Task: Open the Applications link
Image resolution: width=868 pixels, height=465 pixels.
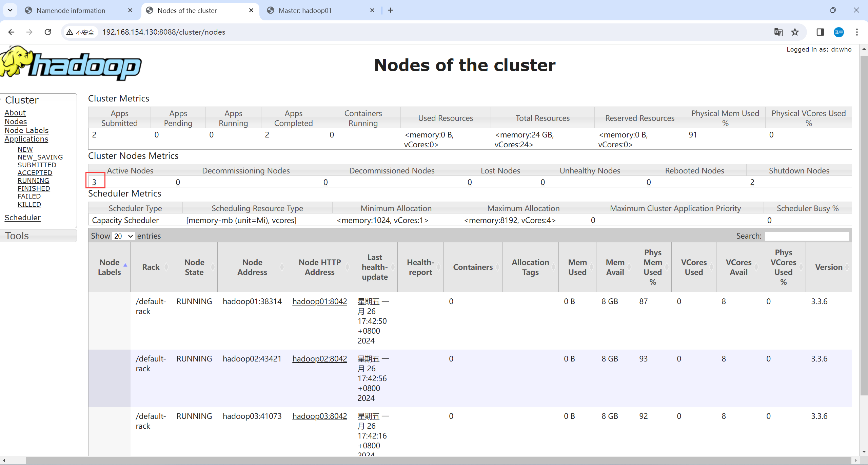Action: 26,139
